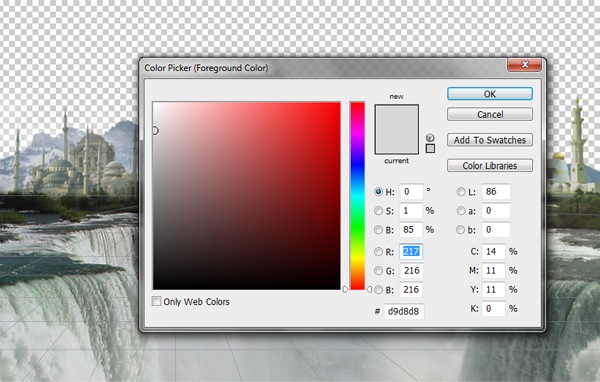The width and height of the screenshot is (600, 382).
Task: Click the web-safe color cube warning icon
Action: point(430,137)
